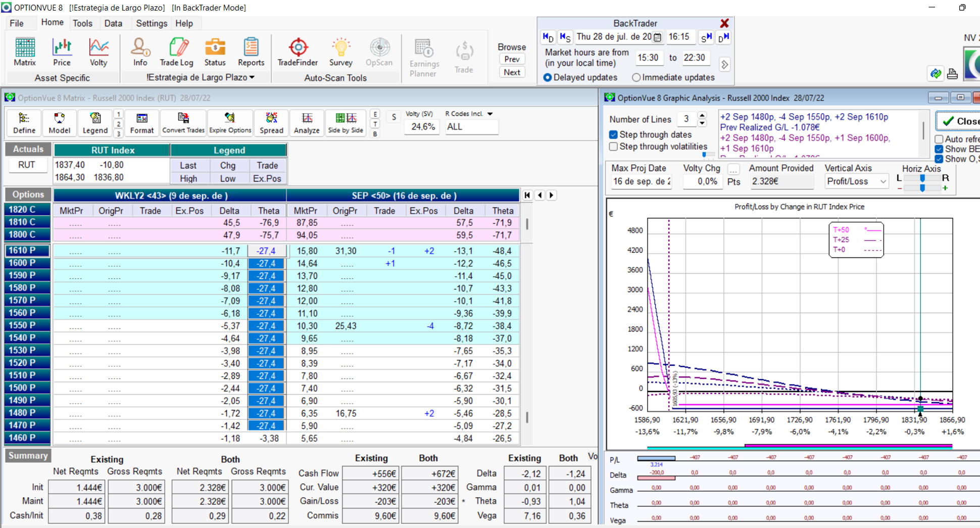The image size is (980, 528).
Task: Increase Number of Lines stepper
Action: coord(702,116)
